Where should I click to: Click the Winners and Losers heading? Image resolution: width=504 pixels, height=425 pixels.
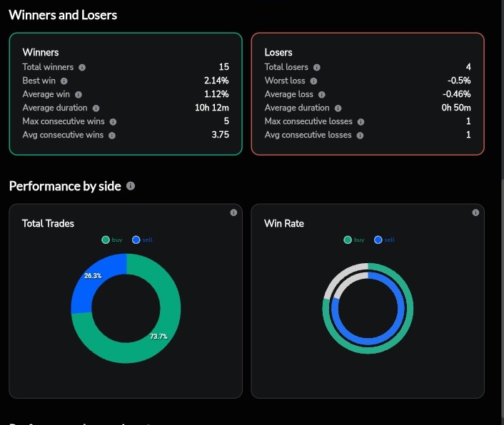63,15
